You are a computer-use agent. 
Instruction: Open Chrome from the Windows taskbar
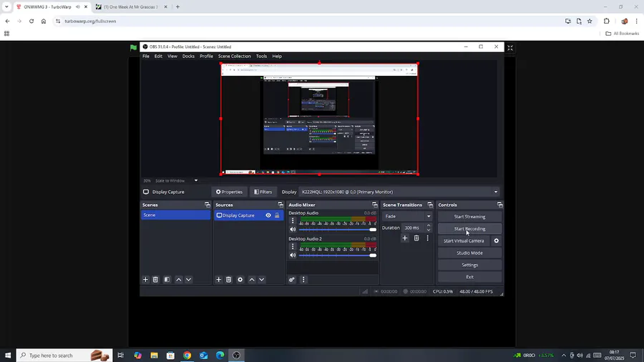(x=187, y=356)
